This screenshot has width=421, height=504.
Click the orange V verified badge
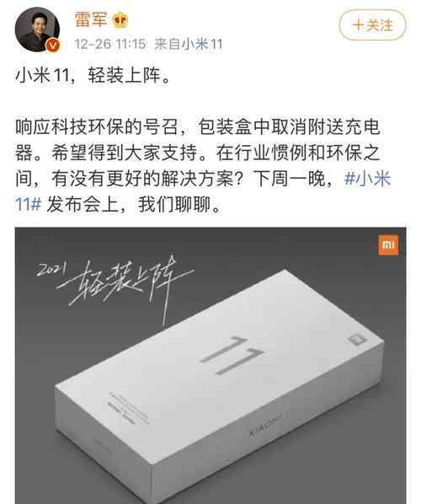53,45
